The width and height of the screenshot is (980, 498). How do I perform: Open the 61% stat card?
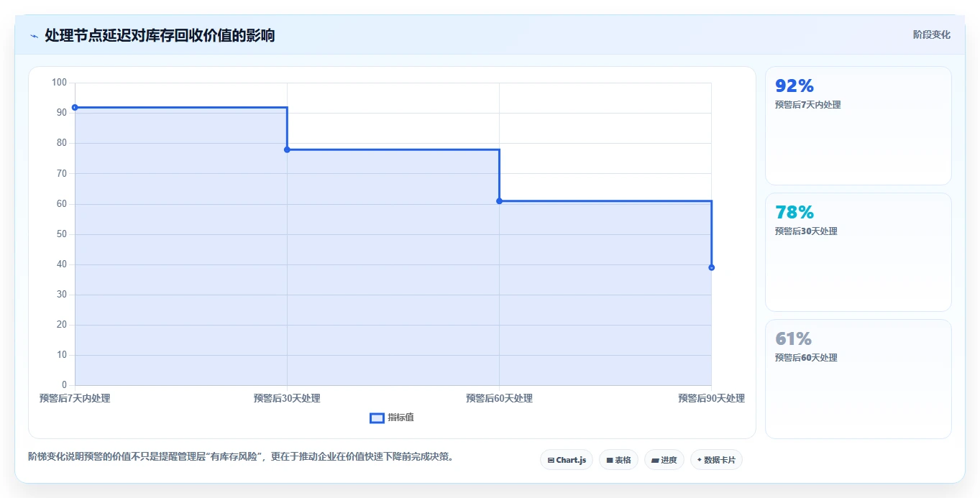(858, 379)
